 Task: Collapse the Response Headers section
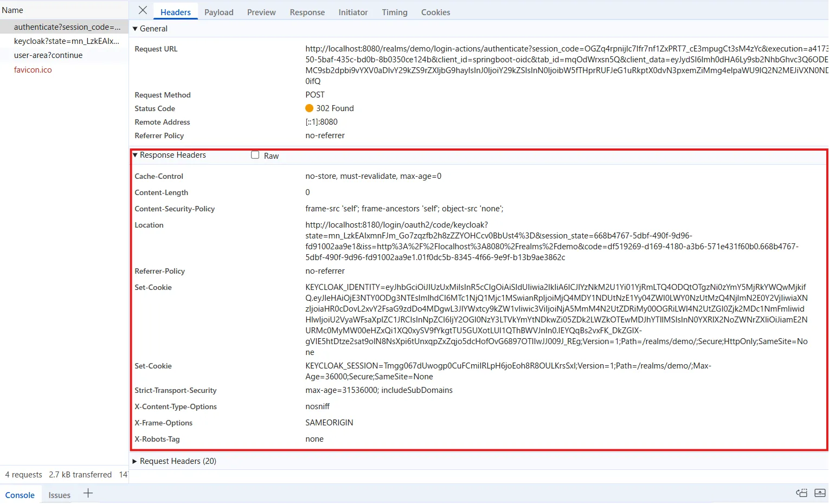(x=136, y=155)
